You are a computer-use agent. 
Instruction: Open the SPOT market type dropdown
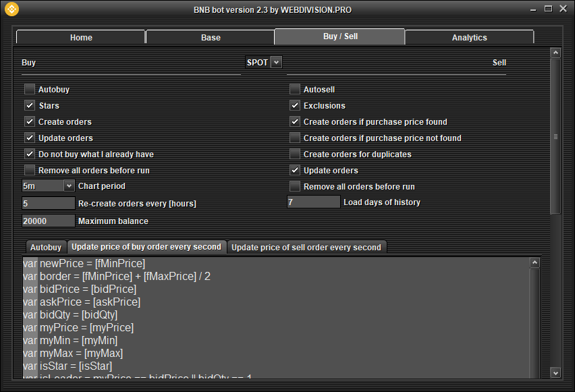click(x=276, y=62)
